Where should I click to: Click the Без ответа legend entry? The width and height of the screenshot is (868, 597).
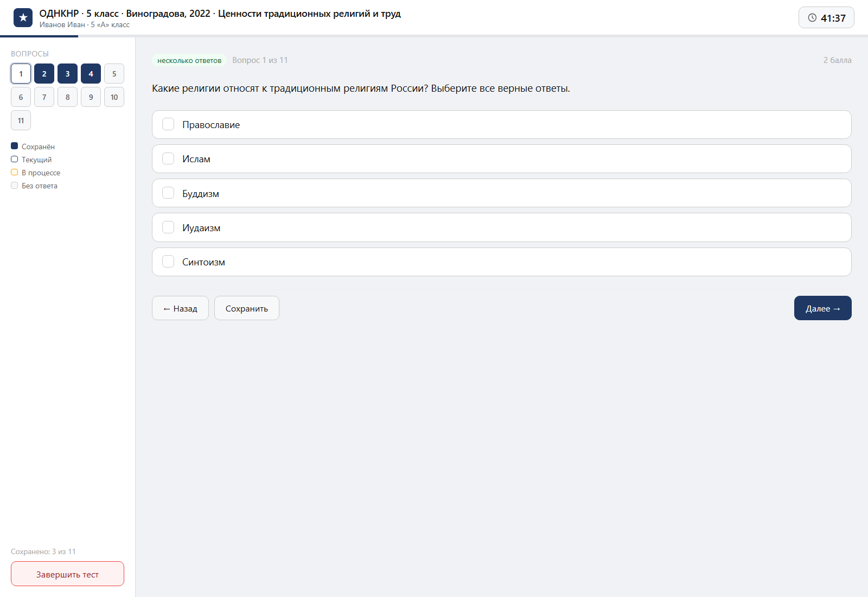pyautogui.click(x=34, y=186)
